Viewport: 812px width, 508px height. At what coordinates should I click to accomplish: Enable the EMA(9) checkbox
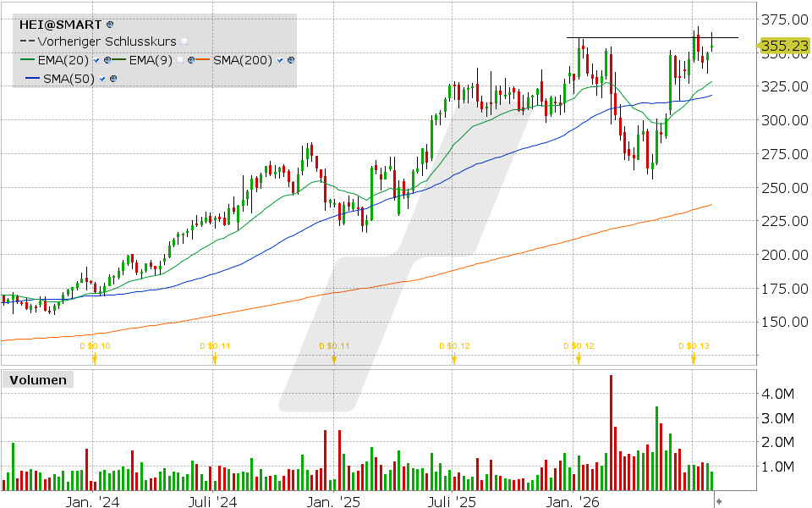tap(179, 60)
